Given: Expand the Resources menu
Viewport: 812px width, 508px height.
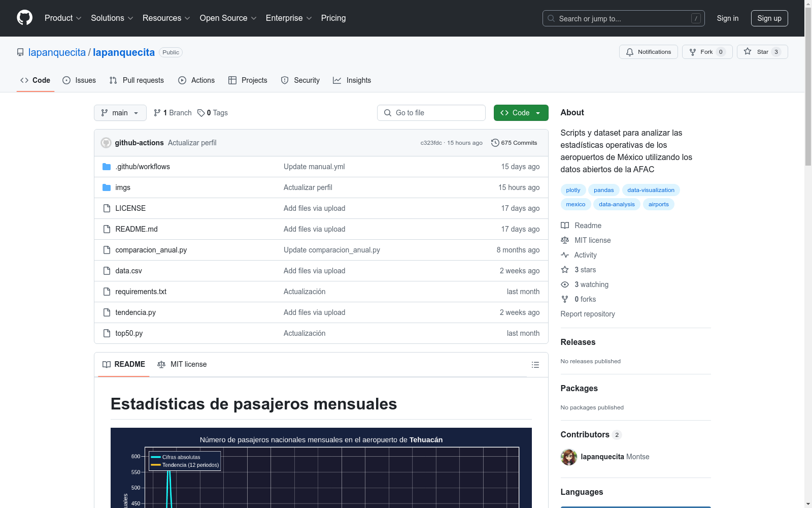Looking at the screenshot, I should 166,18.
